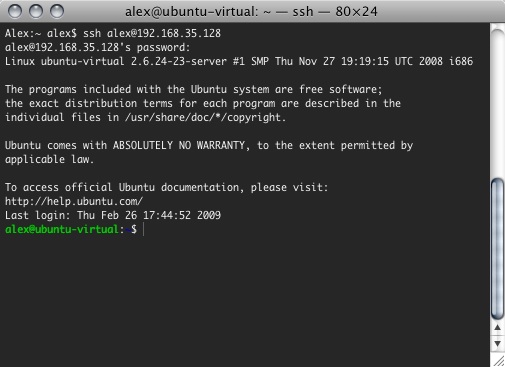The image size is (505, 367).
Task: Click the scrollbar down arrow
Action: pyautogui.click(x=497, y=343)
